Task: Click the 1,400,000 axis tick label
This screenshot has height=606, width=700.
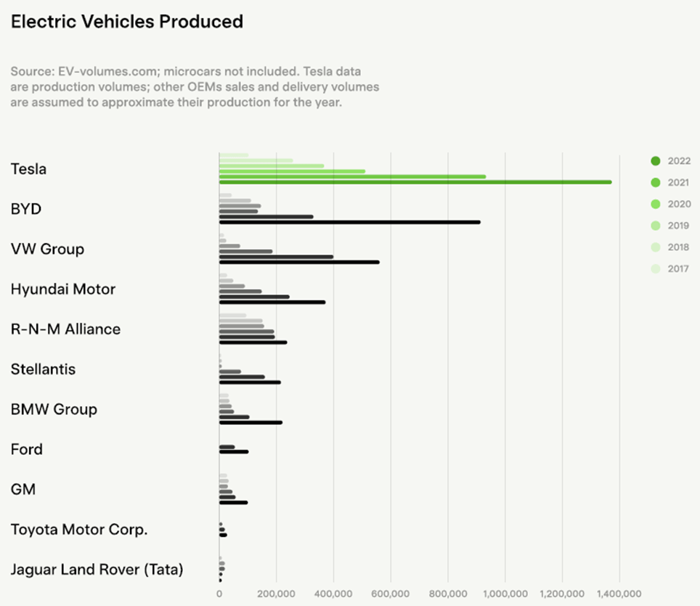Action: point(619,594)
